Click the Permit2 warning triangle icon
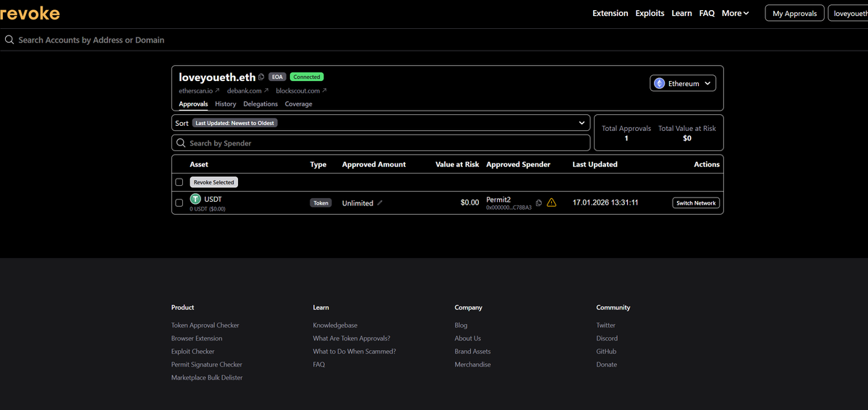This screenshot has width=868, height=410. [x=551, y=202]
